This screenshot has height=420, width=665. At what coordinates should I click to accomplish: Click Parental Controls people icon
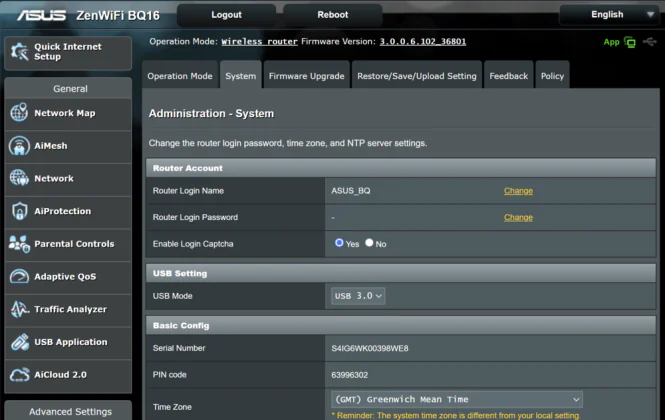[x=19, y=244]
